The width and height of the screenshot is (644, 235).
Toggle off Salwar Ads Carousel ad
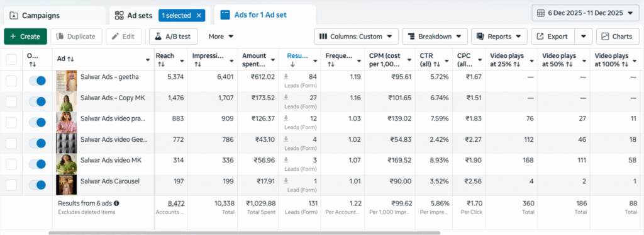37,185
